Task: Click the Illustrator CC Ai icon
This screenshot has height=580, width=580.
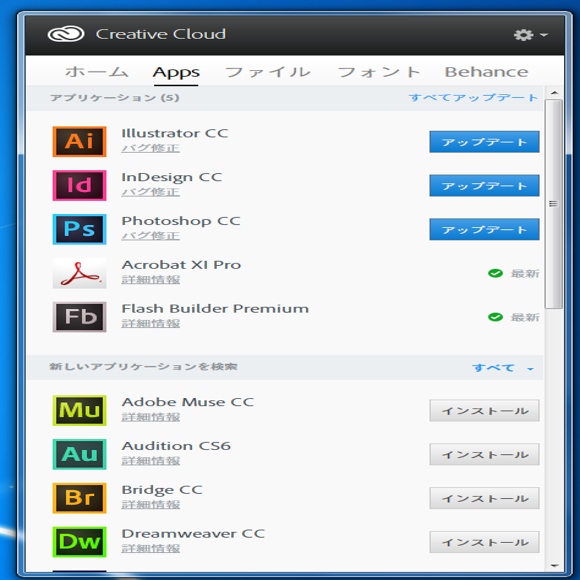Action: point(80,141)
